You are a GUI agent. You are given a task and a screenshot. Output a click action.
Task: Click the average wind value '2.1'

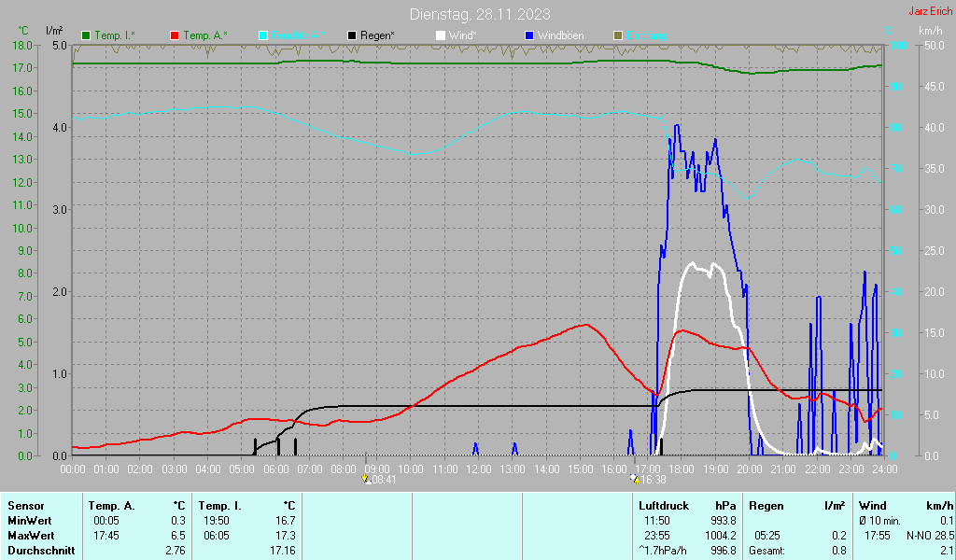(x=947, y=551)
